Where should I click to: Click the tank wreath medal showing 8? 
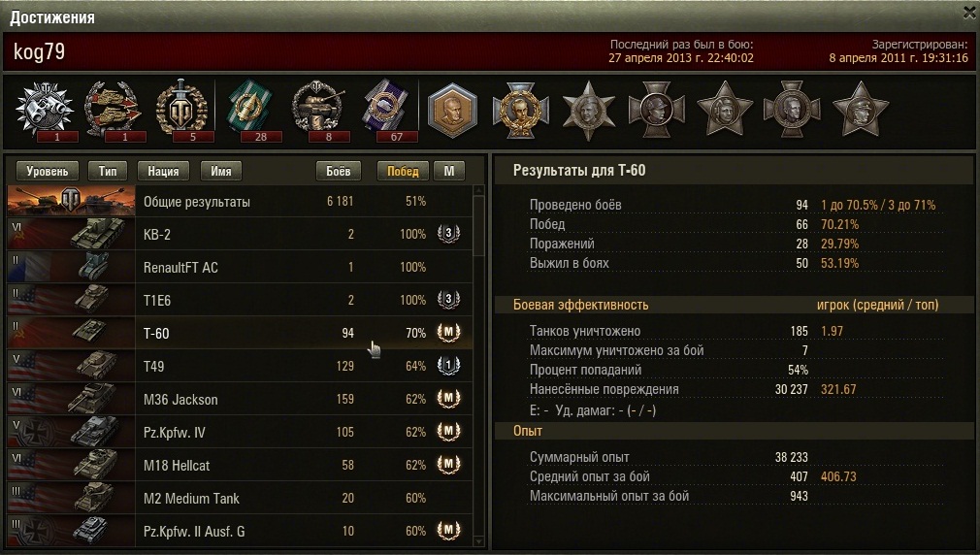[x=319, y=110]
